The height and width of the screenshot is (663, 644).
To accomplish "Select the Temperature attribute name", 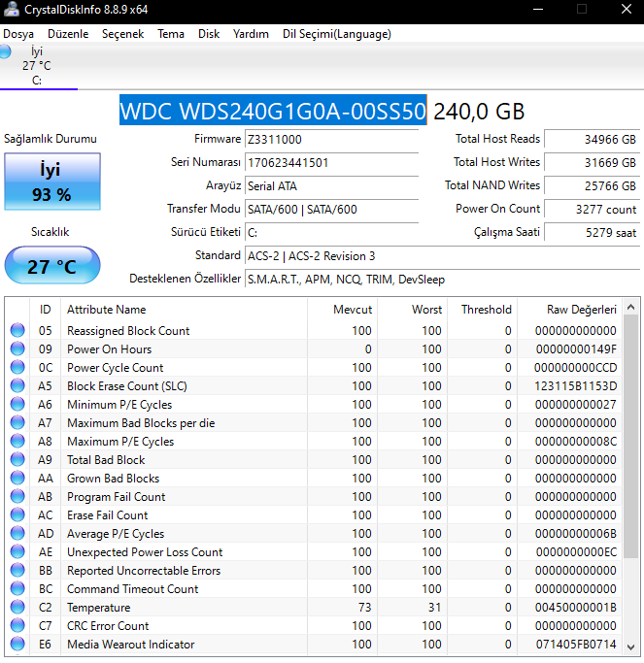I will click(98, 608).
